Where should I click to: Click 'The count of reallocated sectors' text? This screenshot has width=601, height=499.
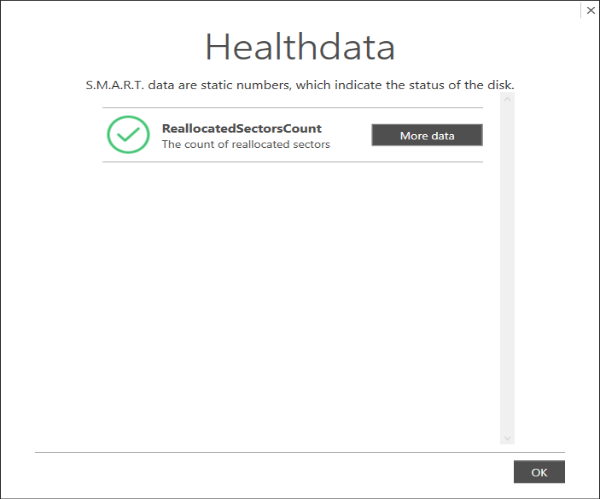[x=246, y=144]
